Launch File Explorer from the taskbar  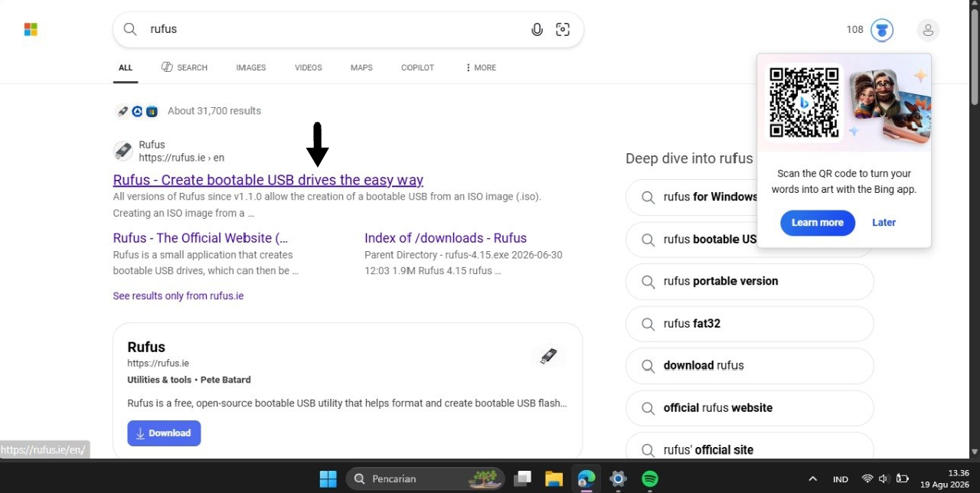554,479
